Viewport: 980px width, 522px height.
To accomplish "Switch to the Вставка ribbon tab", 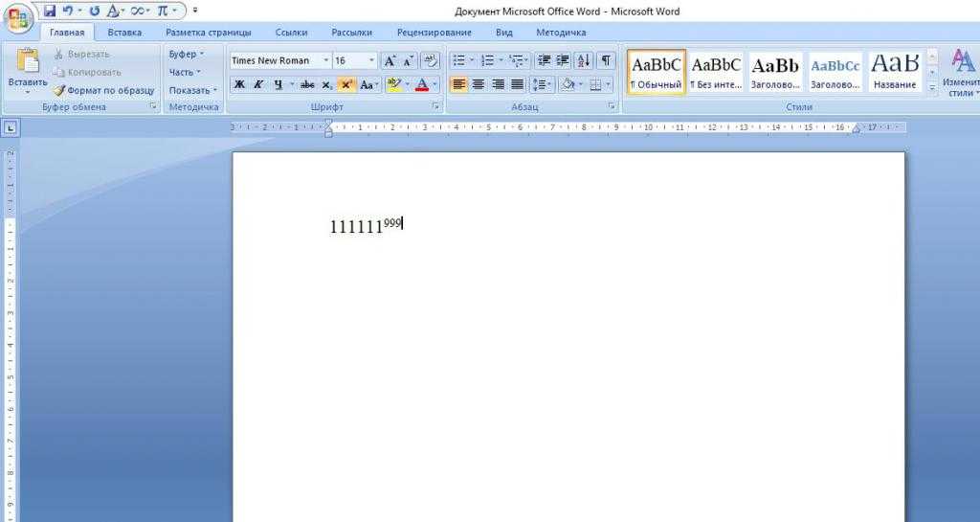I will [x=124, y=33].
